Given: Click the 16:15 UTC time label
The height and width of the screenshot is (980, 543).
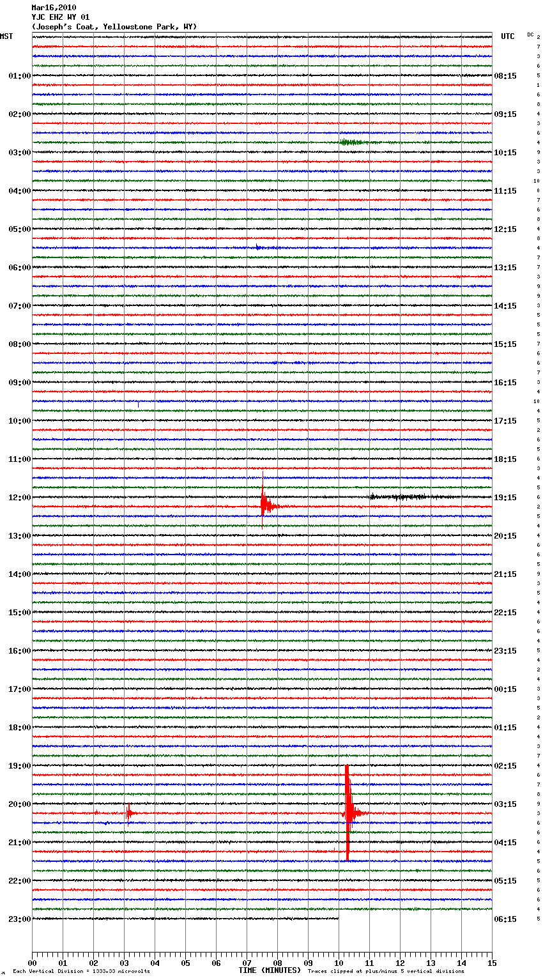Looking at the screenshot, I should coord(505,383).
